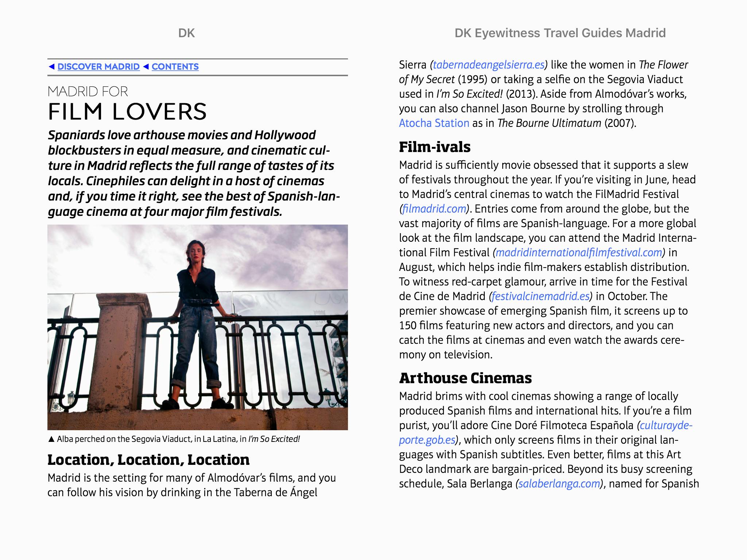
Task: Click the FILM LOVERS chapter heading
Action: tap(127, 111)
